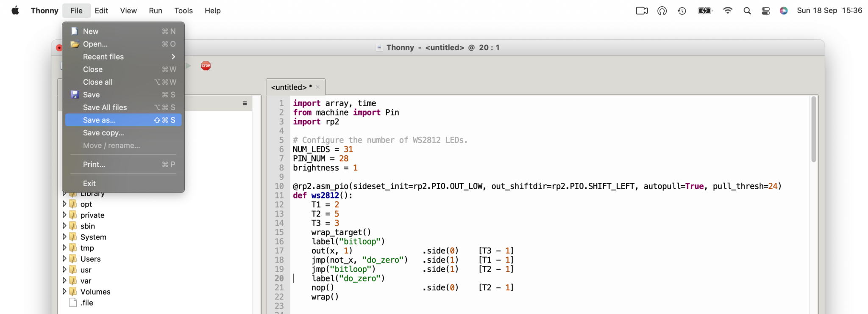
Task: Click the New file icon in menu
Action: point(75,31)
